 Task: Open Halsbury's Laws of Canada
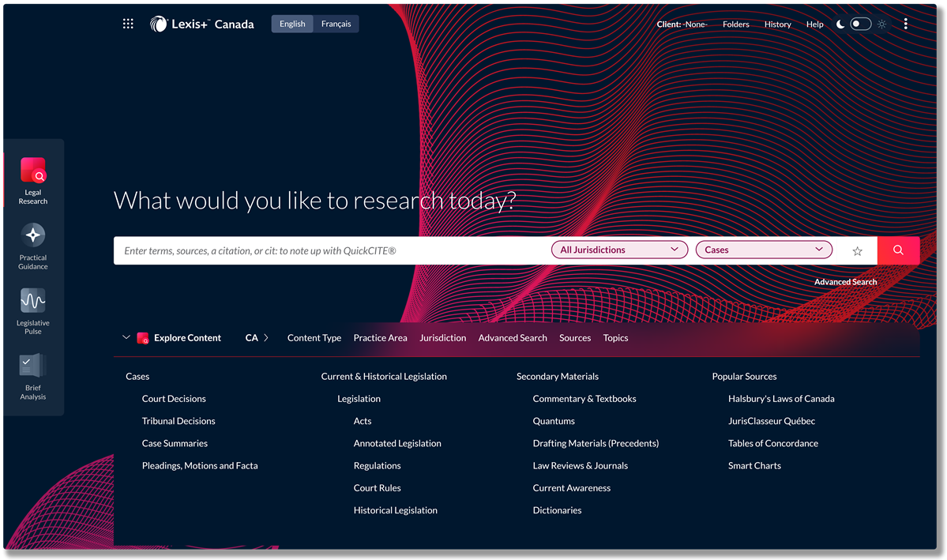(780, 399)
